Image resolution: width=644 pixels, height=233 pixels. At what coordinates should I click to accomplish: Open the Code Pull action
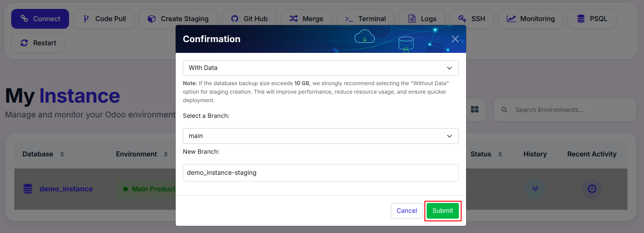[x=104, y=19]
